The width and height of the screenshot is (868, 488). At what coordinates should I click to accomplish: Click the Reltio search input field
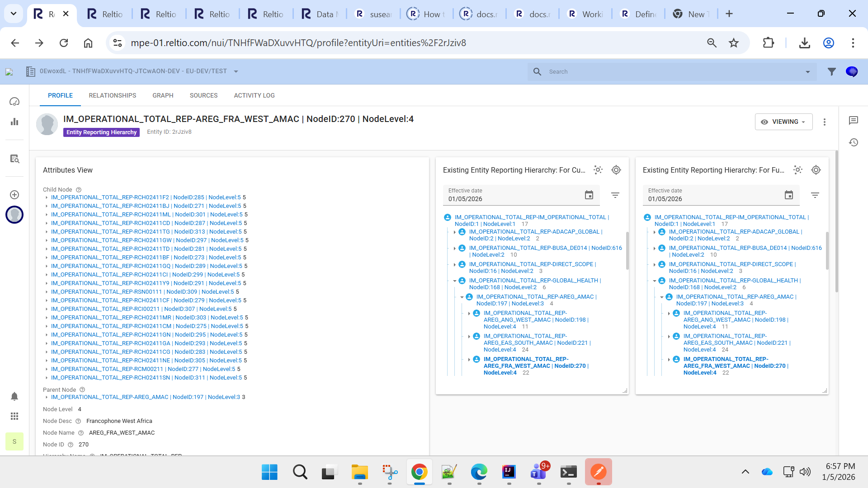coord(669,71)
